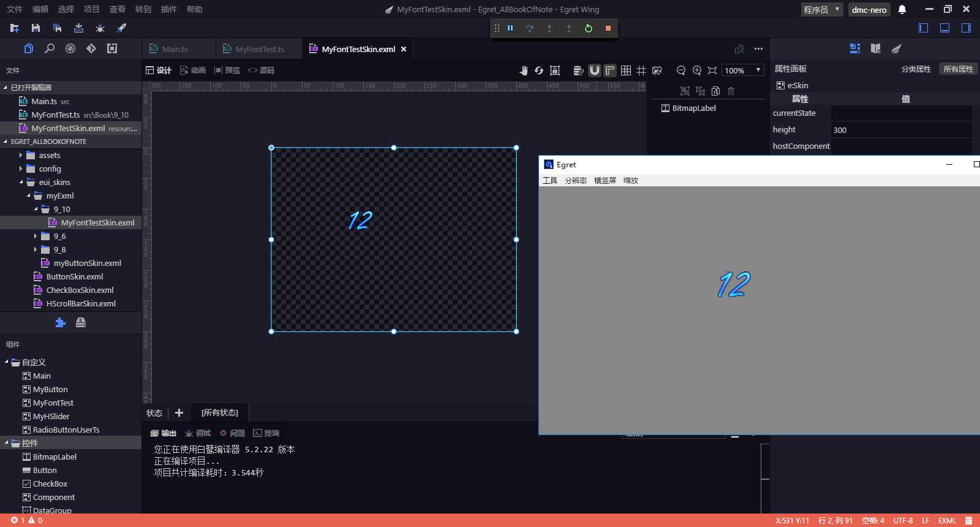Open the file explorer sidebar icon
The width and height of the screenshot is (980, 527).
point(29,48)
